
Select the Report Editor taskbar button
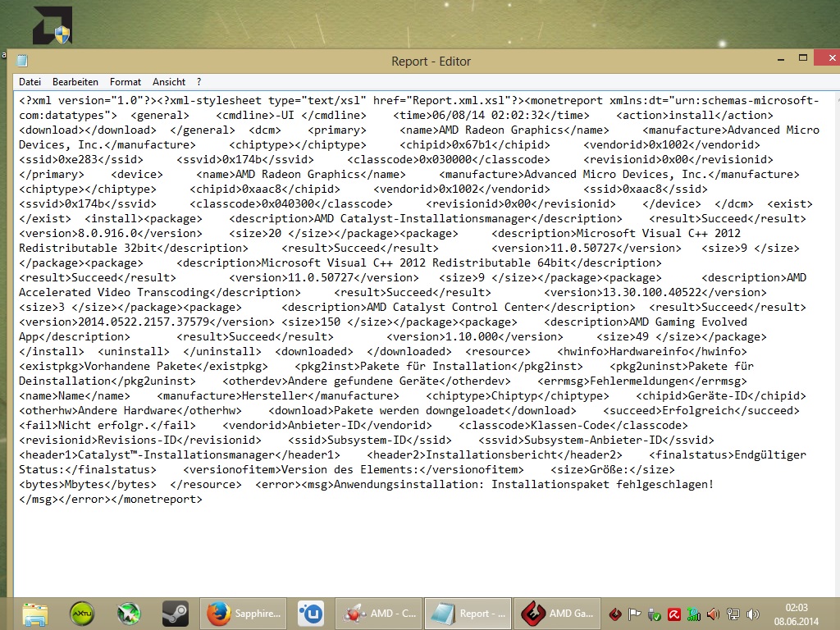coord(468,614)
